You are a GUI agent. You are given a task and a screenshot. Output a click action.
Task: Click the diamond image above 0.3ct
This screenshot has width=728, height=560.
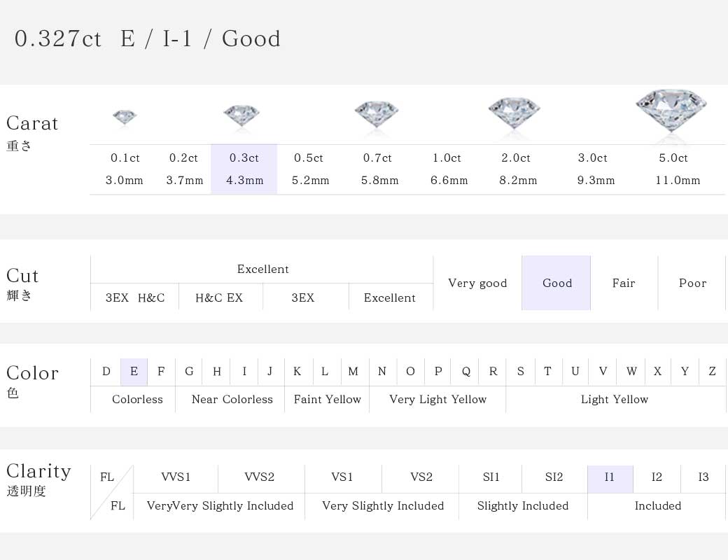point(241,115)
